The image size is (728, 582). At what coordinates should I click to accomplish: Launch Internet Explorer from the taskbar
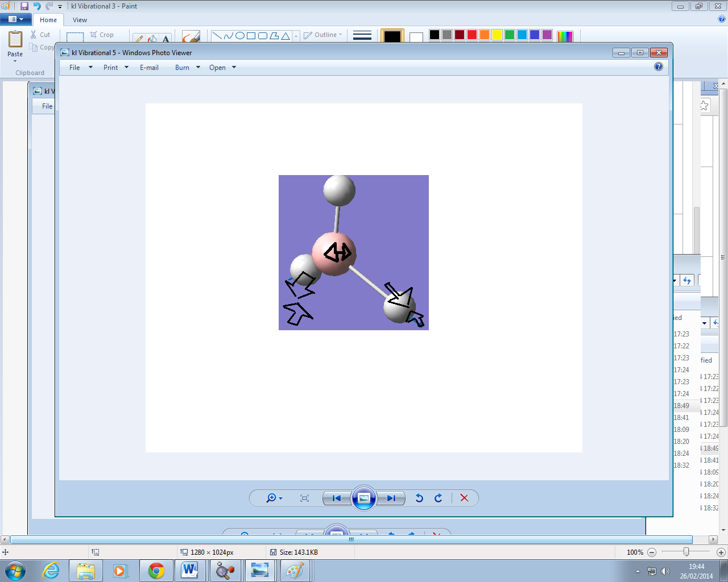pyautogui.click(x=51, y=571)
